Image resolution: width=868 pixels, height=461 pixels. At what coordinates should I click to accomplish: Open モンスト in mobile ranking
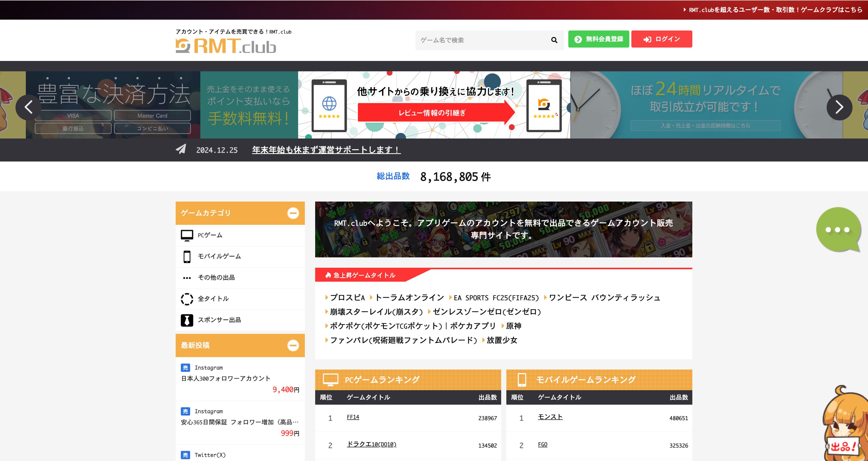pyautogui.click(x=550, y=417)
